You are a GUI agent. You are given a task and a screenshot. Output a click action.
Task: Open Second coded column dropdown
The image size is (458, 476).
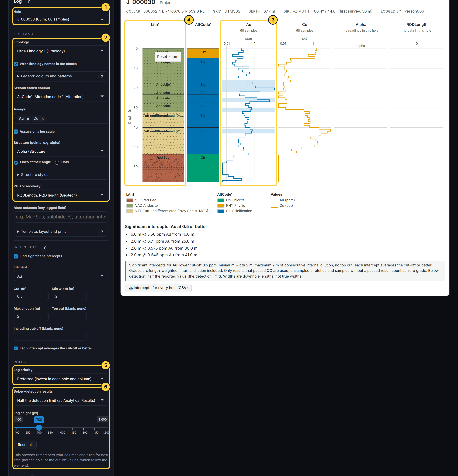[x=61, y=97]
